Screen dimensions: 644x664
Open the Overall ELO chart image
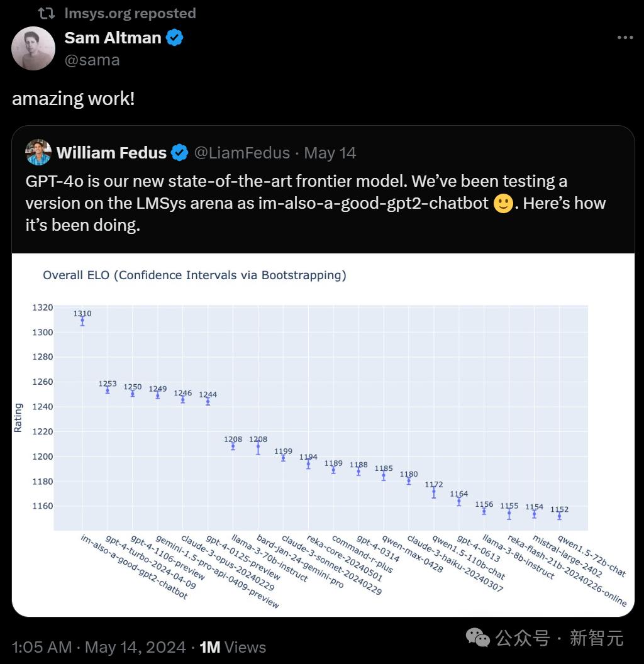(x=323, y=434)
